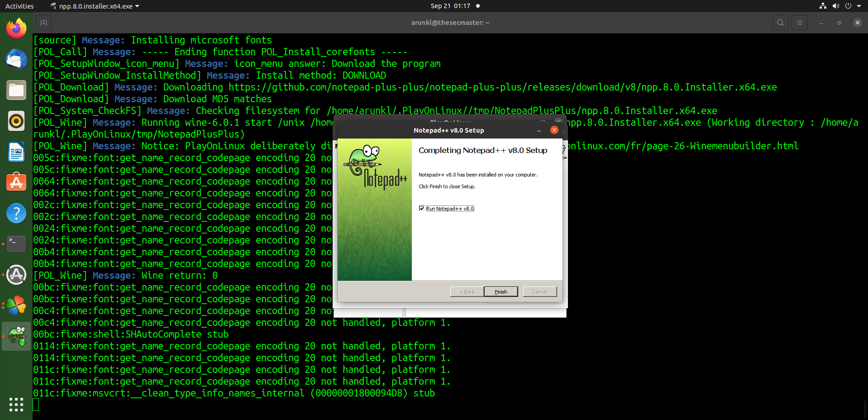The width and height of the screenshot is (868, 420).
Task: Open Activities overview
Action: pyautogui.click(x=19, y=6)
